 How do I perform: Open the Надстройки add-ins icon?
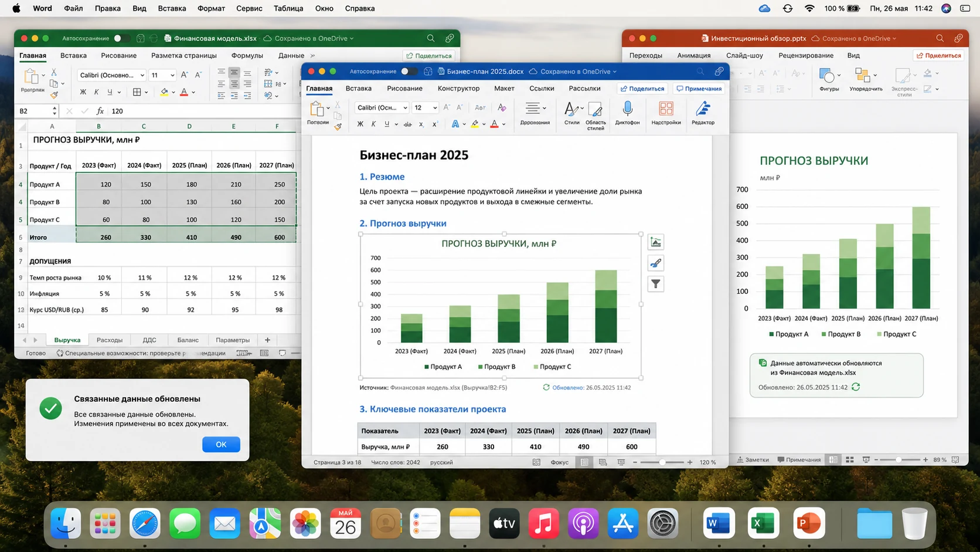(x=666, y=113)
